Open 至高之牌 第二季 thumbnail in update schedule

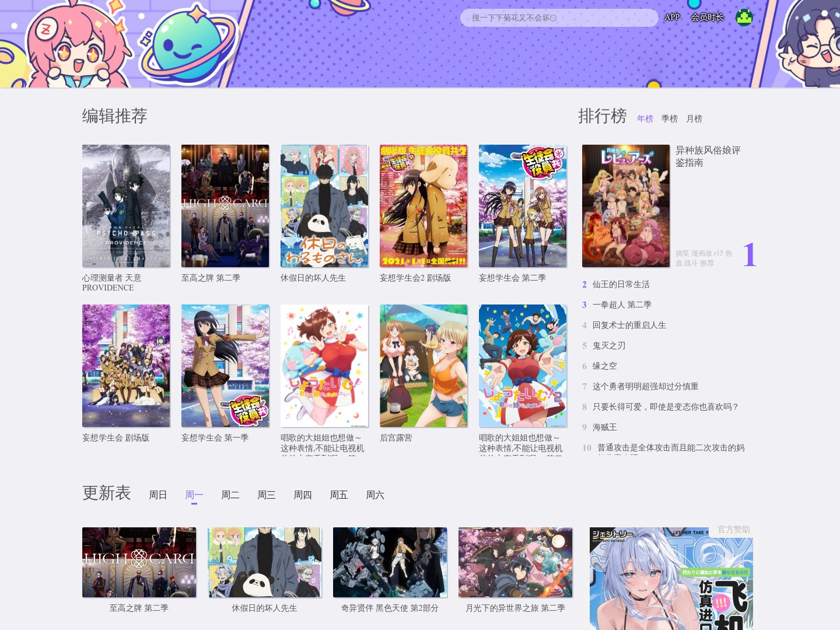pyautogui.click(x=139, y=562)
